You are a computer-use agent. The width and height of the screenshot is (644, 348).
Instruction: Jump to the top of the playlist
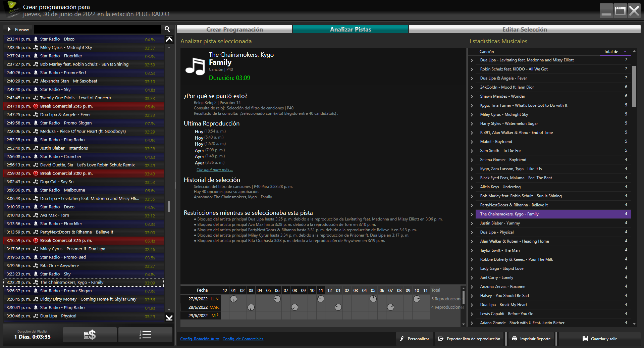(169, 40)
